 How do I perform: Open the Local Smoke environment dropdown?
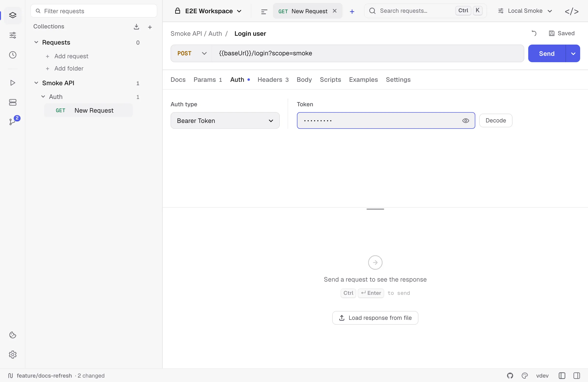coord(525,11)
